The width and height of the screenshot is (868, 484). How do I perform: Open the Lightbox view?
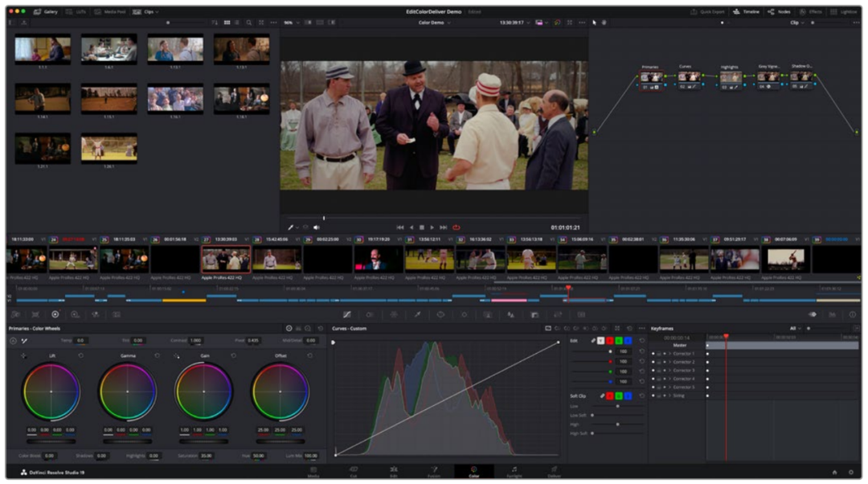click(844, 11)
